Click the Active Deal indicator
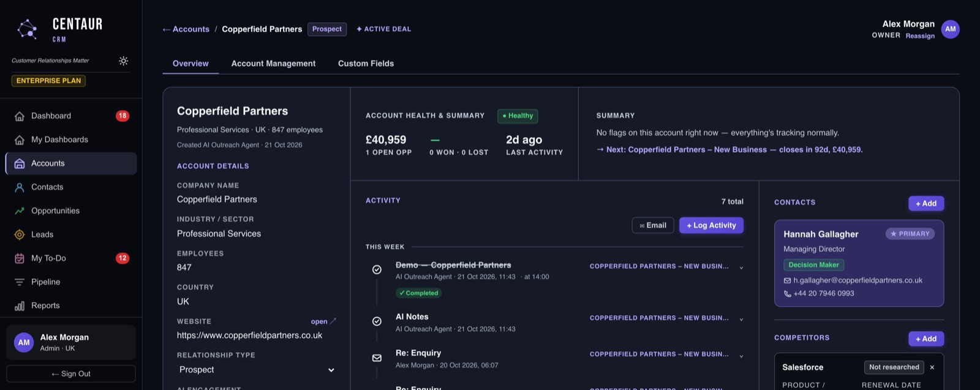The image size is (980, 390). coord(384,29)
